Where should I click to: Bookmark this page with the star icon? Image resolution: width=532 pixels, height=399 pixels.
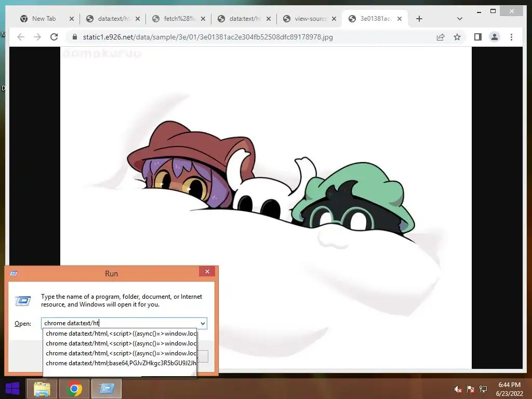457,37
